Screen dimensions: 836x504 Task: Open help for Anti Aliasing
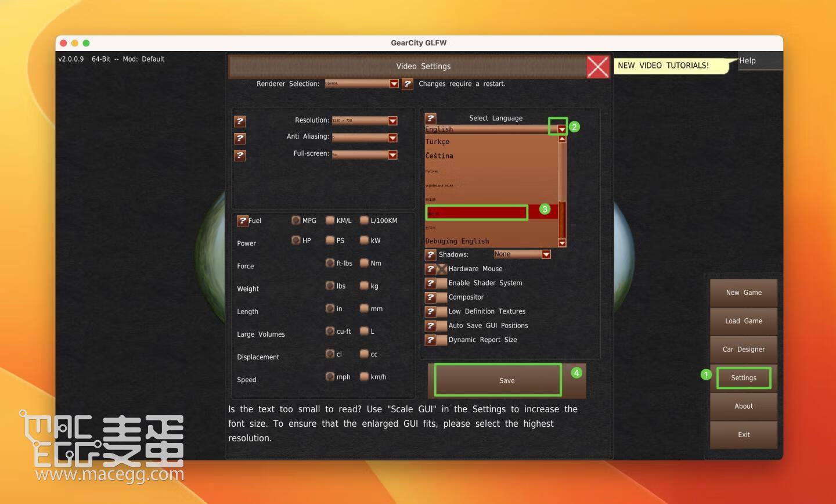tap(240, 138)
